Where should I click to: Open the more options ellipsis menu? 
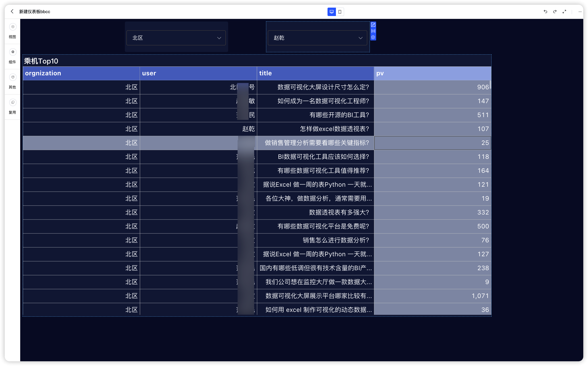[580, 12]
